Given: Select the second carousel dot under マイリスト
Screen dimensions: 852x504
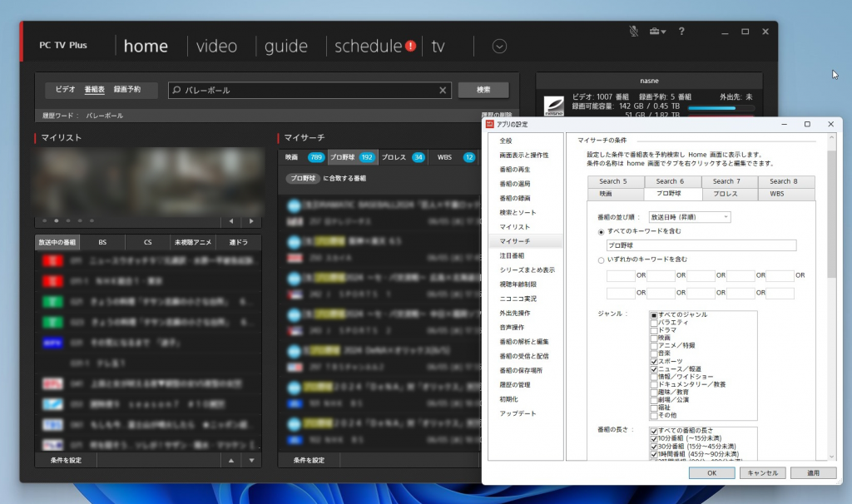Looking at the screenshot, I should (56, 220).
